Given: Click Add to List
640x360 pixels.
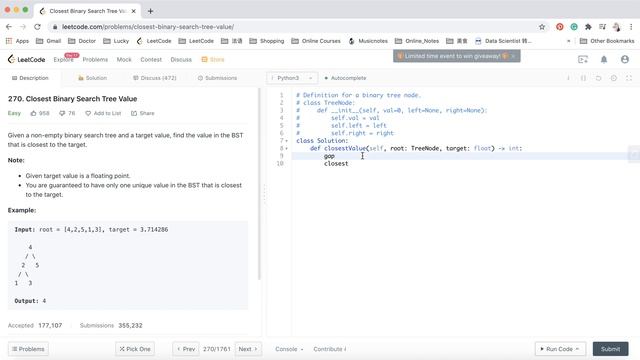Looking at the screenshot, I should 103,113.
